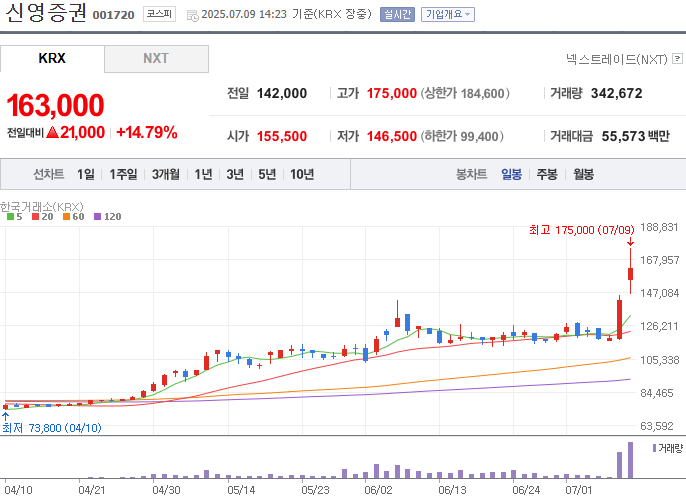The height and width of the screenshot is (499, 686).
Task: Switch to the KRX tab
Action: coord(52,58)
